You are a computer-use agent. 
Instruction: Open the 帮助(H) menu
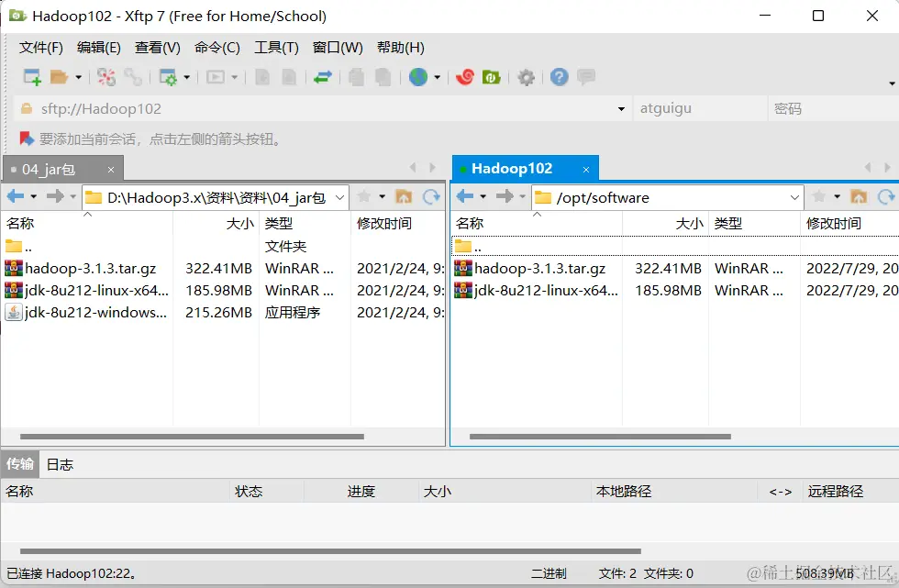401,48
